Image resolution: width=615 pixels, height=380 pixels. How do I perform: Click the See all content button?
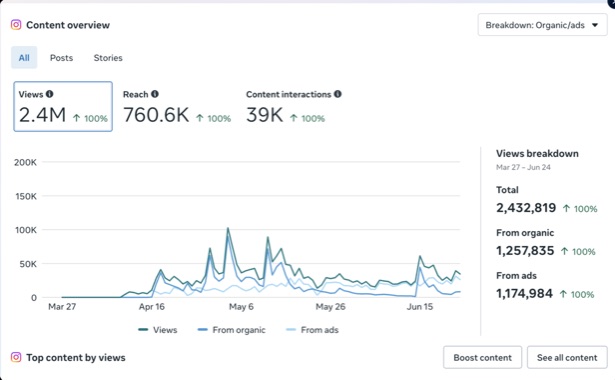(567, 357)
